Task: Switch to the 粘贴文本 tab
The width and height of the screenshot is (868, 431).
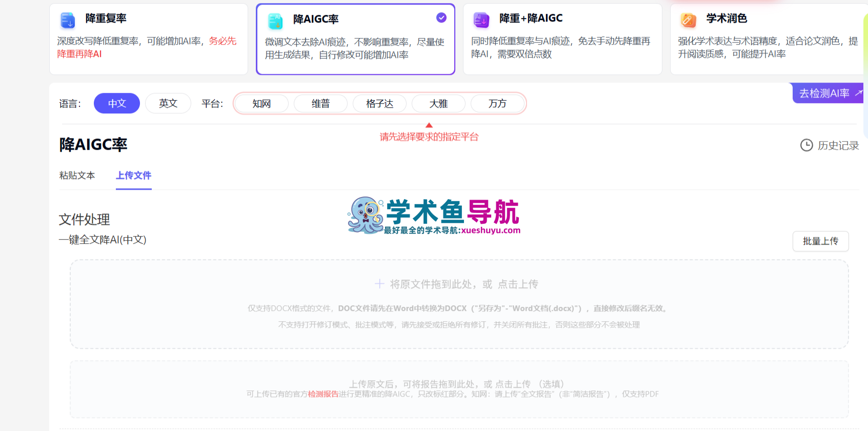Action: [x=77, y=175]
